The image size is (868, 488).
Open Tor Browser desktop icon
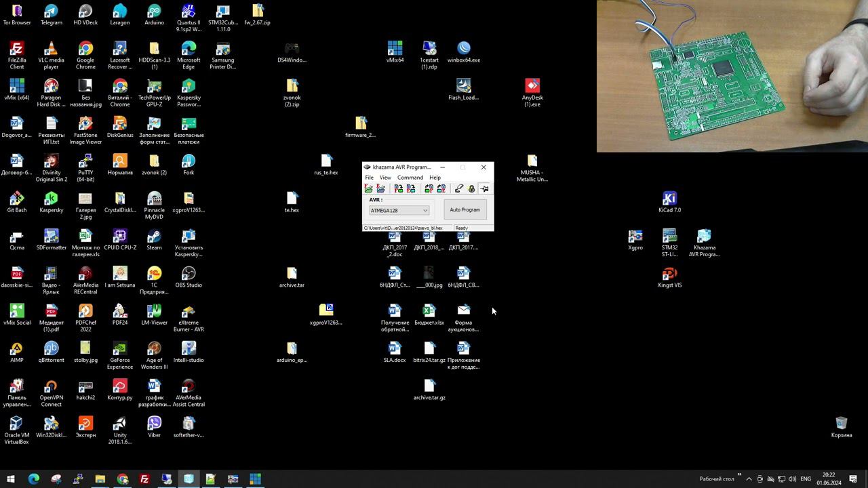pos(17,15)
